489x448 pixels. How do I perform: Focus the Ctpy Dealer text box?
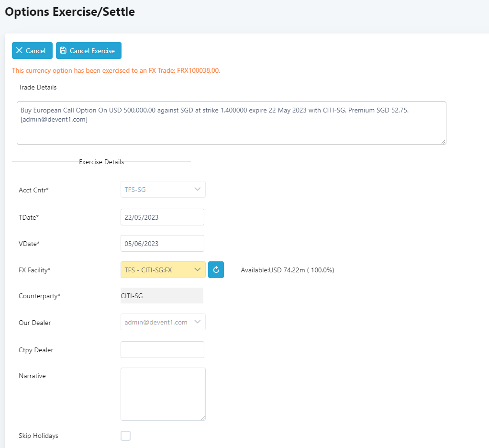tap(162, 350)
